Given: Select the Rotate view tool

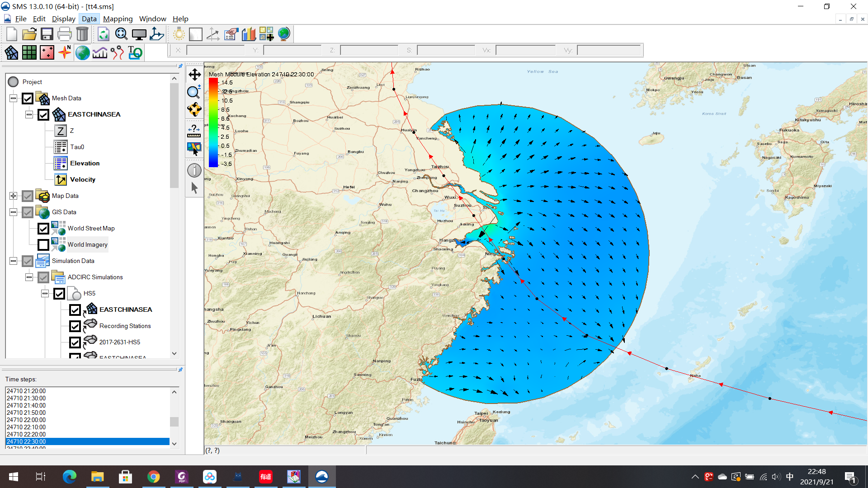Looking at the screenshot, I should pos(194,109).
